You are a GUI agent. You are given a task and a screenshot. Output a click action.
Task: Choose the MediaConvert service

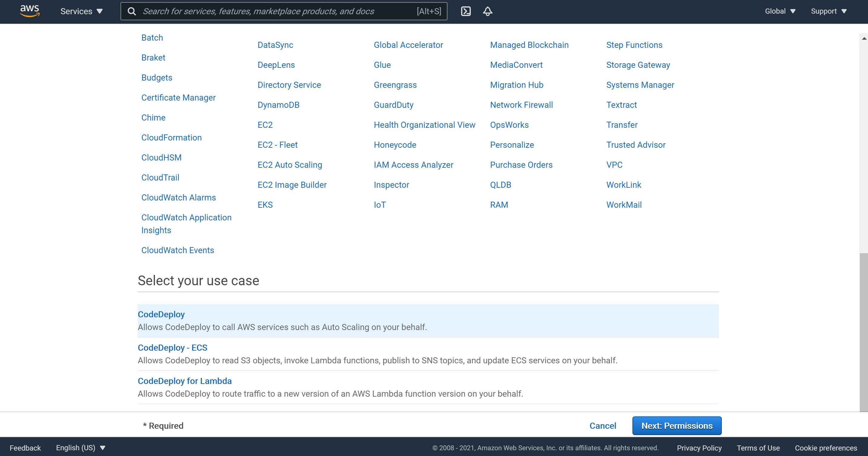[516, 65]
